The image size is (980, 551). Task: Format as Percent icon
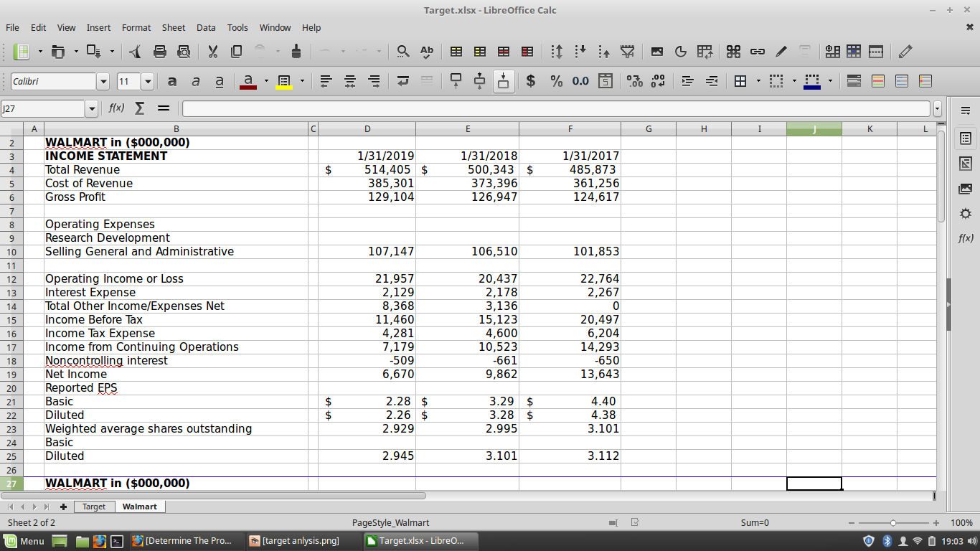[557, 81]
